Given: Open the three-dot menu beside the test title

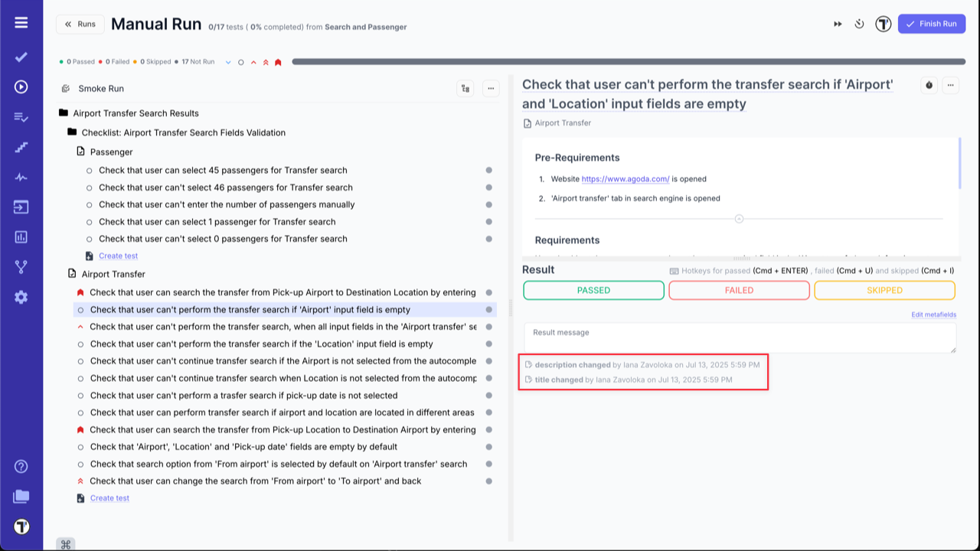Looking at the screenshot, I should [950, 85].
